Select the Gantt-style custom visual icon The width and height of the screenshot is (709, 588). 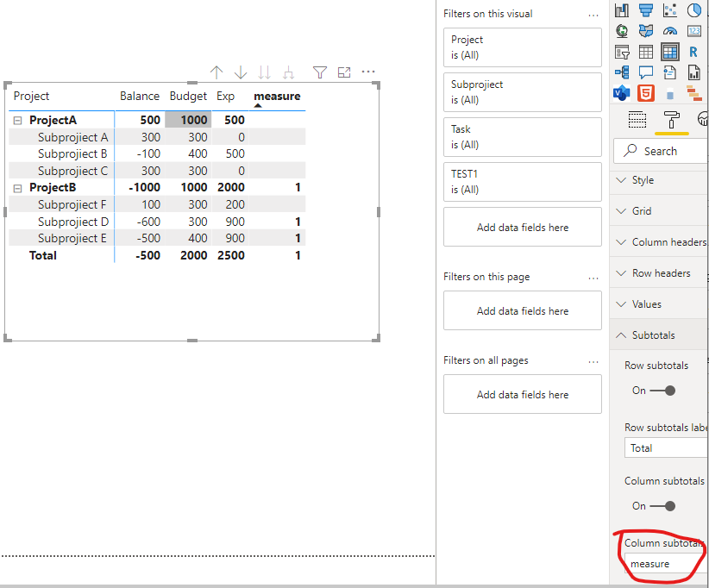[x=694, y=93]
